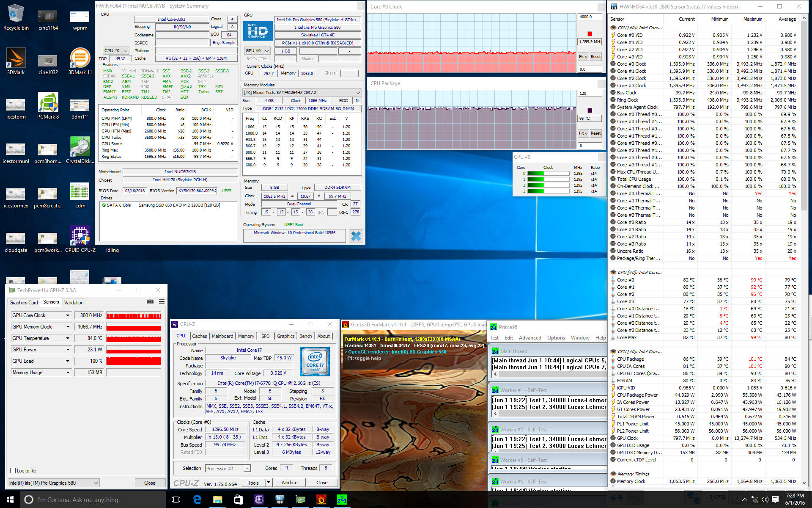The height and width of the screenshot is (508, 812).
Task: Open the Test menu in Prime95
Action: click(x=494, y=338)
